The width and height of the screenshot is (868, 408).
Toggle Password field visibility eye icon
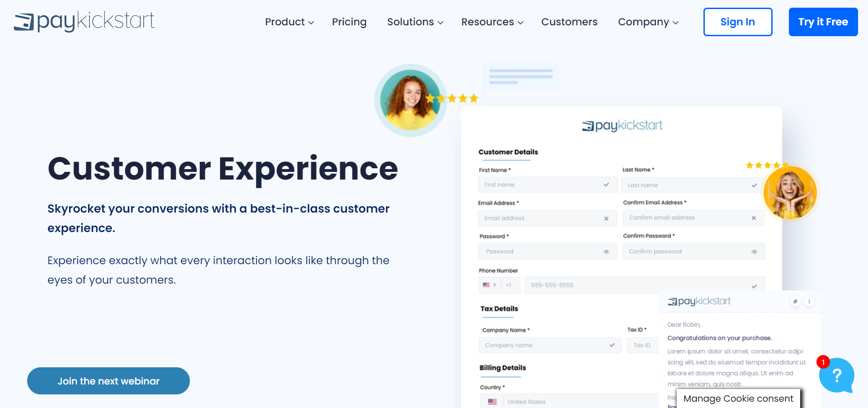tap(606, 251)
